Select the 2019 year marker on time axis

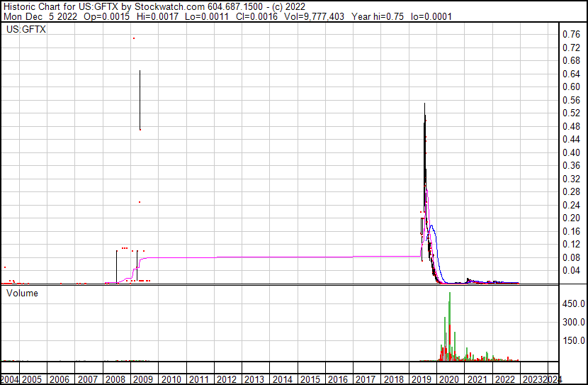coord(422,379)
